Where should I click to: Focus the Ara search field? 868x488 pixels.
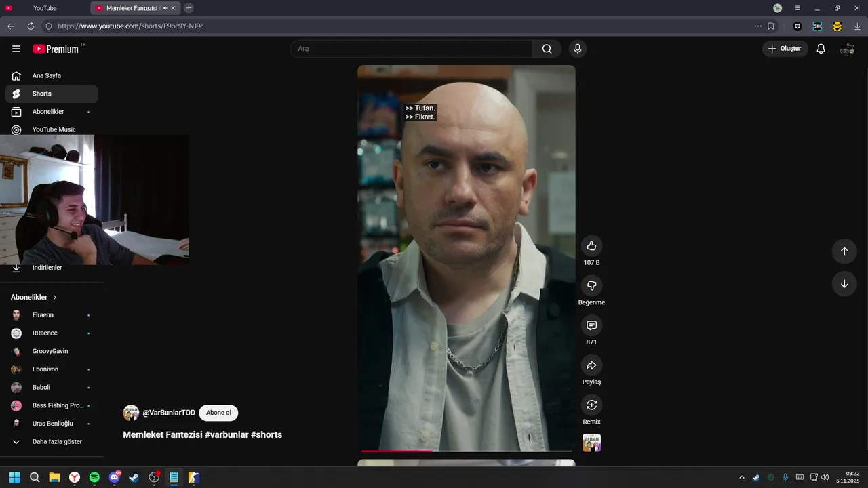[x=412, y=49]
